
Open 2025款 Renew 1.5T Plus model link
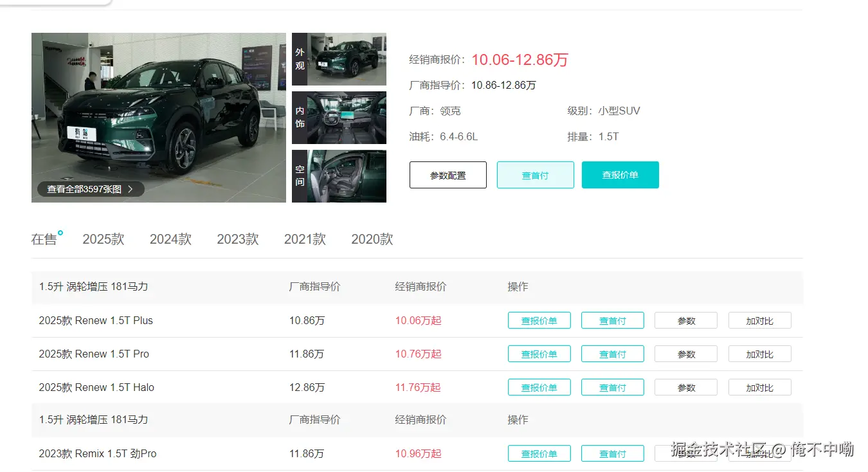[x=96, y=320]
